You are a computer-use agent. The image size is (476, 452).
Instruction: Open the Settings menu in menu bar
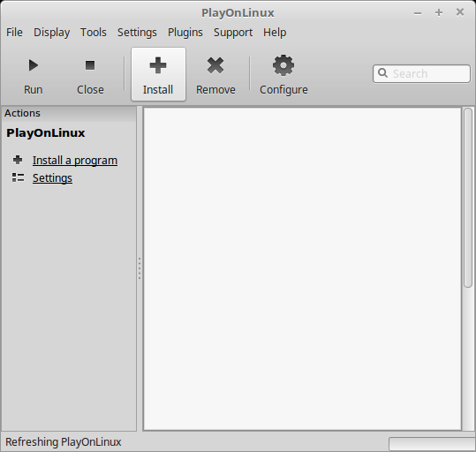(137, 32)
